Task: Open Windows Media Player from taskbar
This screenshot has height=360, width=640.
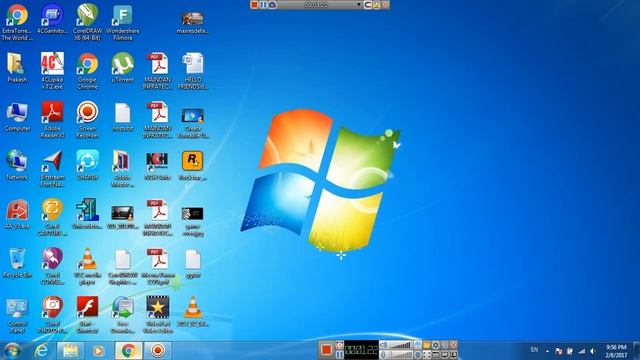Action: [98, 351]
